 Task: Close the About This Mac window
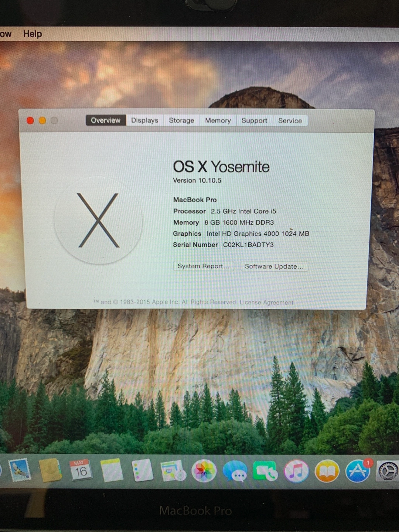pyautogui.click(x=30, y=120)
